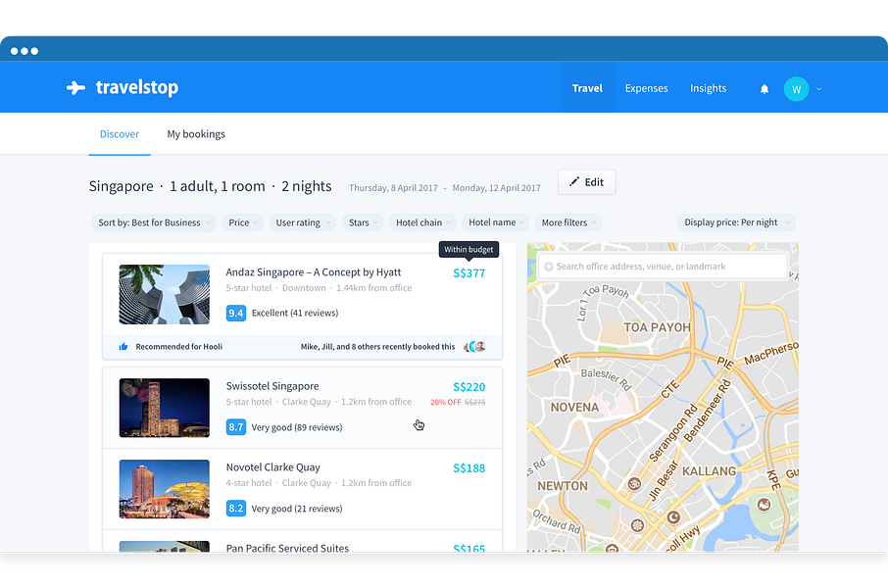Click the Pan Pacific Serviced Suites title
The height and width of the screenshot is (588, 888).
pos(287,548)
